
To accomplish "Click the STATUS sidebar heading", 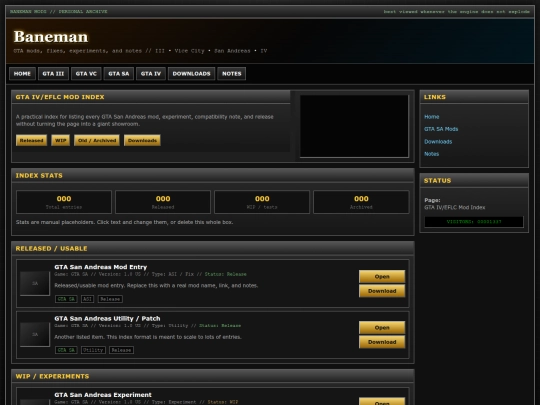I will [437, 181].
